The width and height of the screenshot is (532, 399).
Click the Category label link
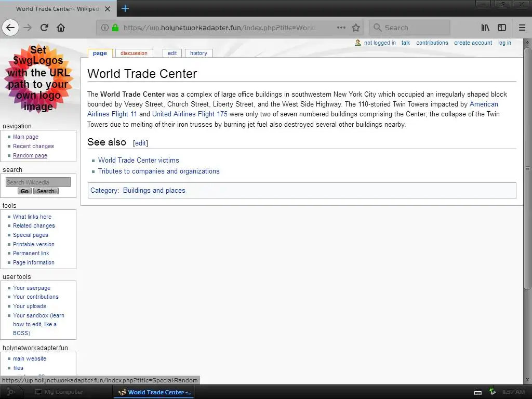pyautogui.click(x=104, y=190)
